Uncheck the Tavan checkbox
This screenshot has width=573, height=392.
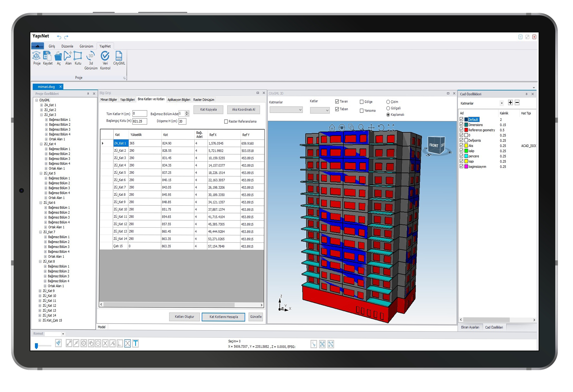[x=337, y=102]
